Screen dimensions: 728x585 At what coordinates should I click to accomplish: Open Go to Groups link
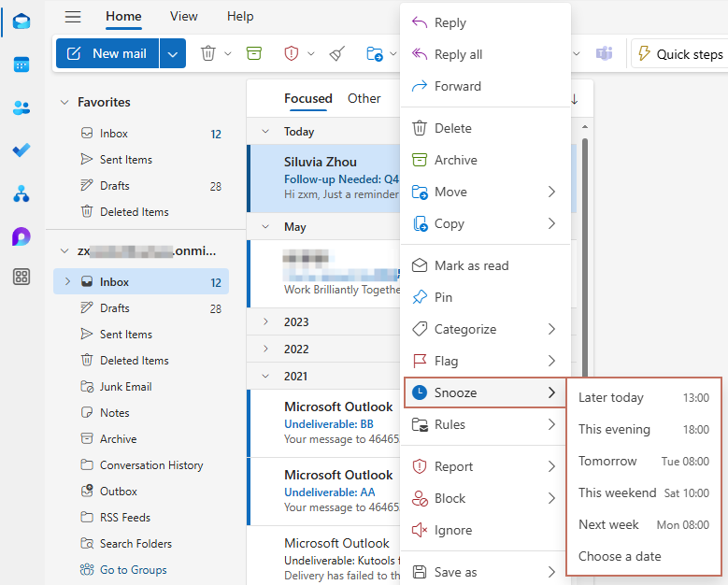(134, 570)
